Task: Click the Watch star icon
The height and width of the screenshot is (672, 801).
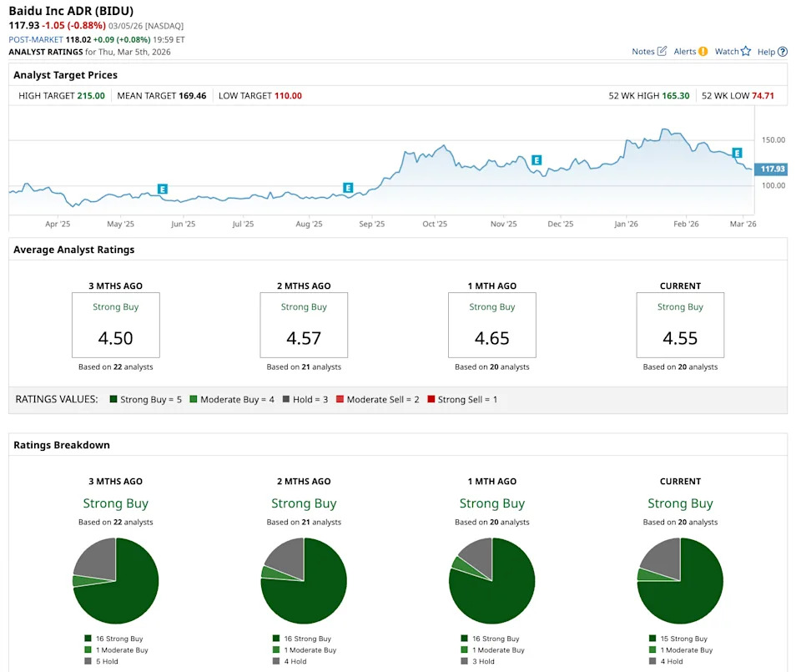Action: [x=745, y=51]
